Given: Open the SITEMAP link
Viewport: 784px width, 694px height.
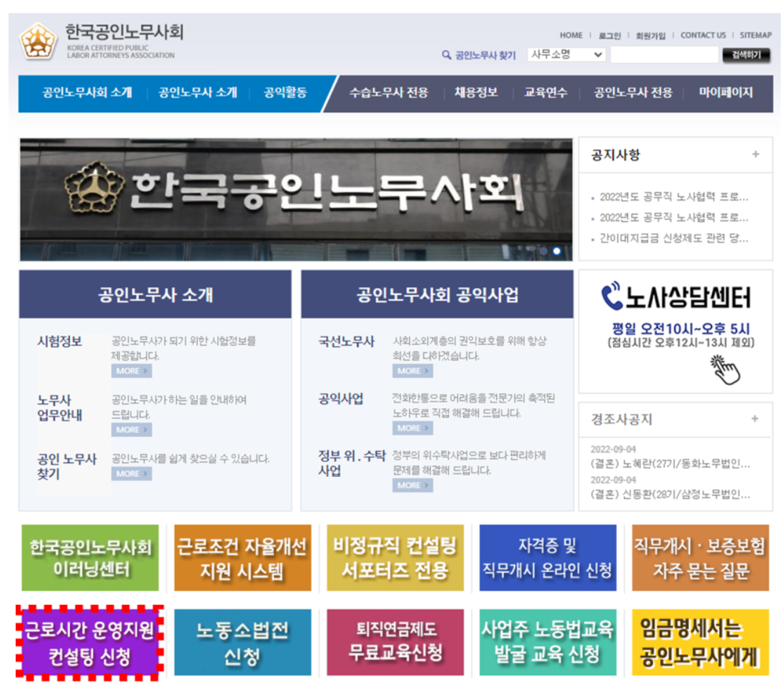Looking at the screenshot, I should coord(756,35).
